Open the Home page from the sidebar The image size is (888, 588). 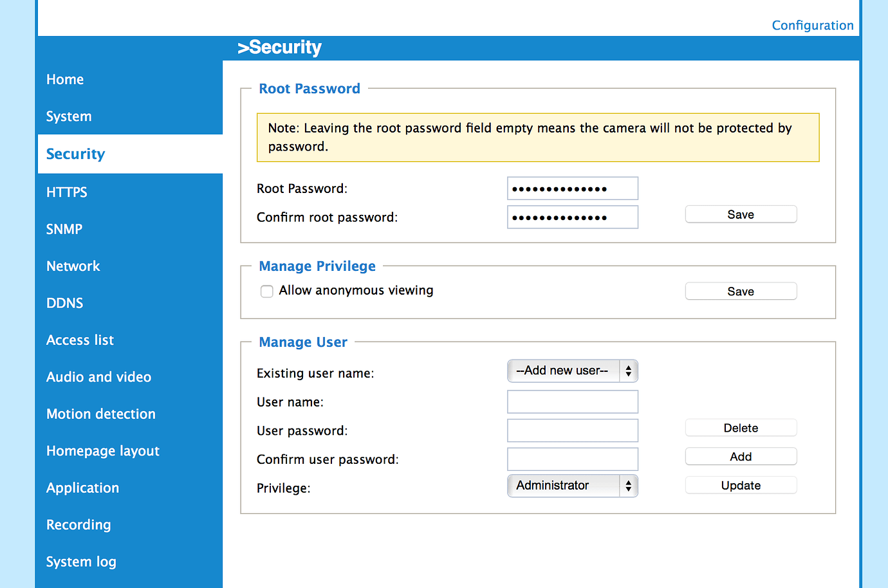click(x=65, y=79)
